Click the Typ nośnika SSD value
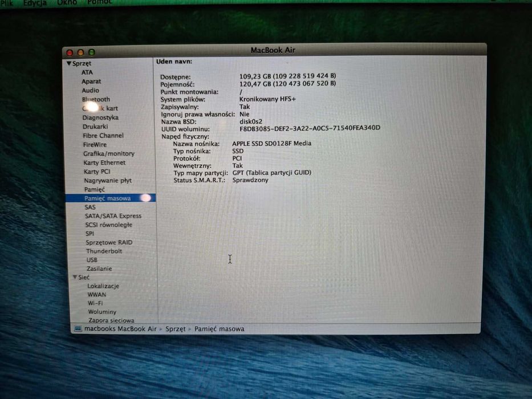This screenshot has width=532, height=399. point(238,151)
